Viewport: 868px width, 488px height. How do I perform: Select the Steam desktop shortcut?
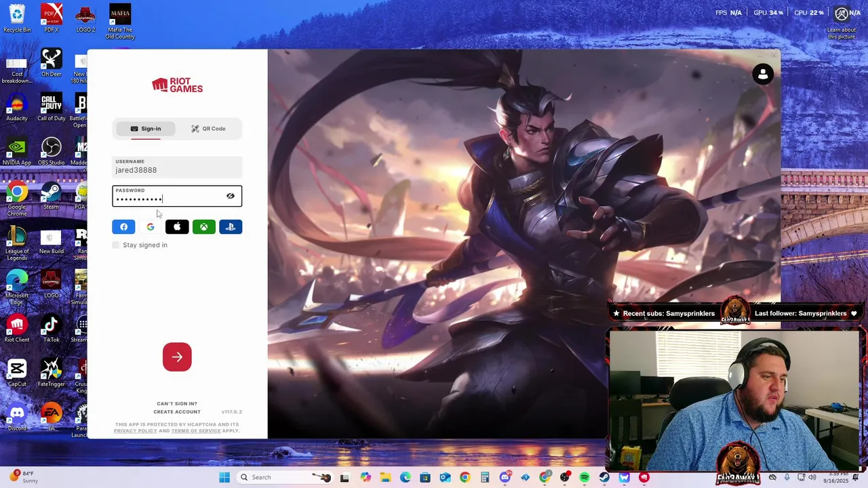[52, 196]
